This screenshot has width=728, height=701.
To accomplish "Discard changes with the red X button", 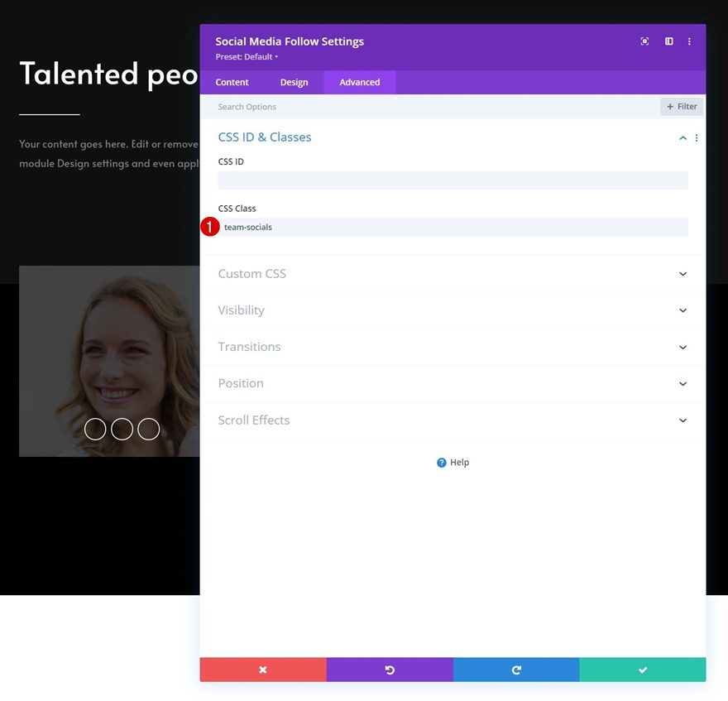I will 262,670.
